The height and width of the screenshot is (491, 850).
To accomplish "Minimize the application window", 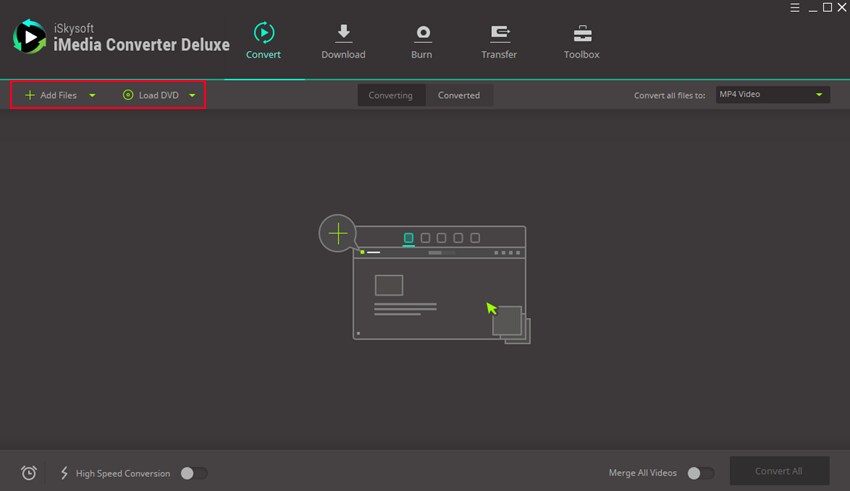I will (813, 9).
